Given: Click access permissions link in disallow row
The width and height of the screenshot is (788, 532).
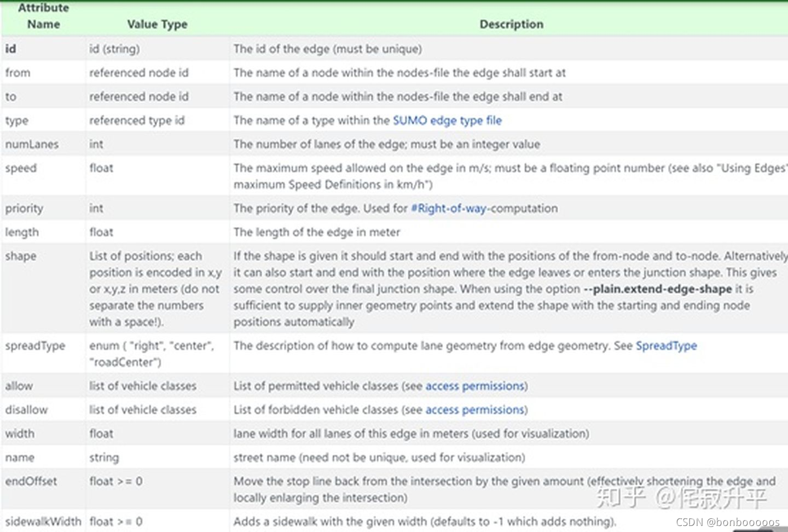Looking at the screenshot, I should [x=476, y=410].
